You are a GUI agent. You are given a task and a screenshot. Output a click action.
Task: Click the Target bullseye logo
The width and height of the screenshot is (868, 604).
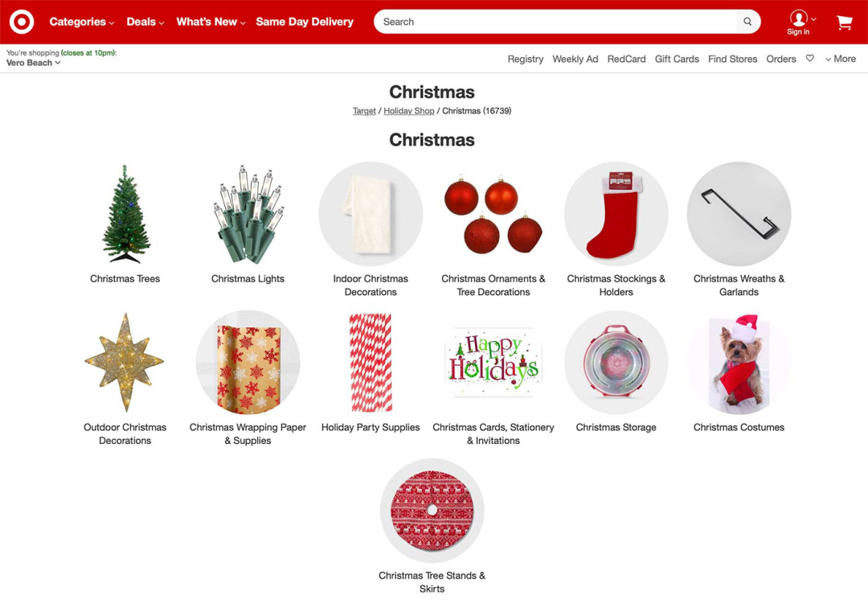(22, 23)
